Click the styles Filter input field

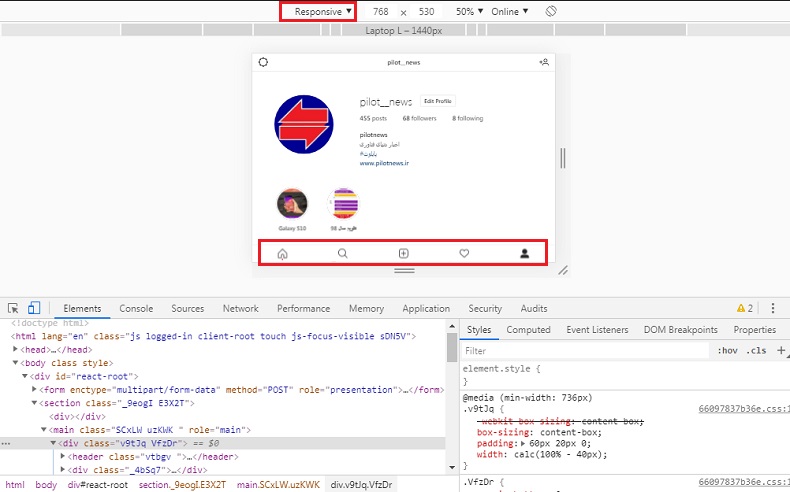coord(584,350)
